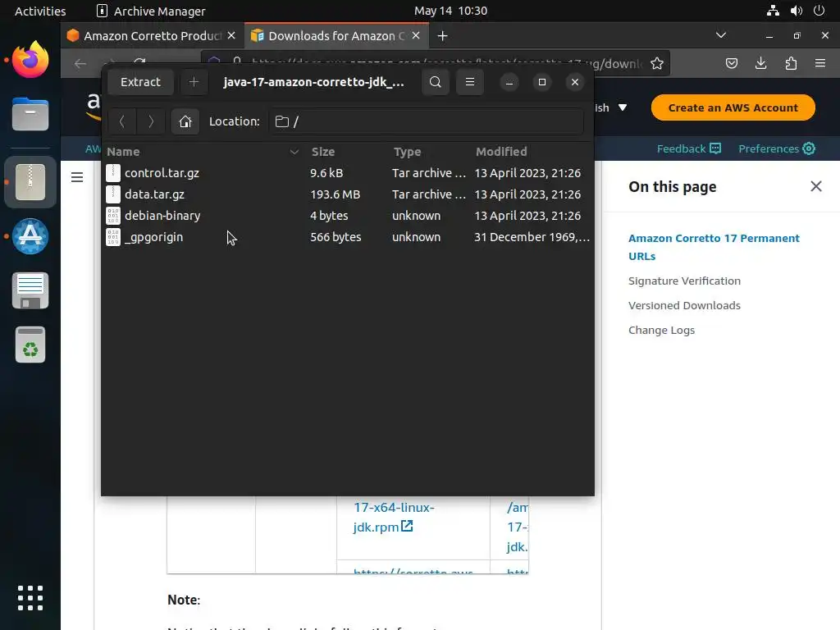Screen dimensions: 840x630
Task: Open the 17-x64-linux-jdk.rpm download link
Action: [394, 517]
